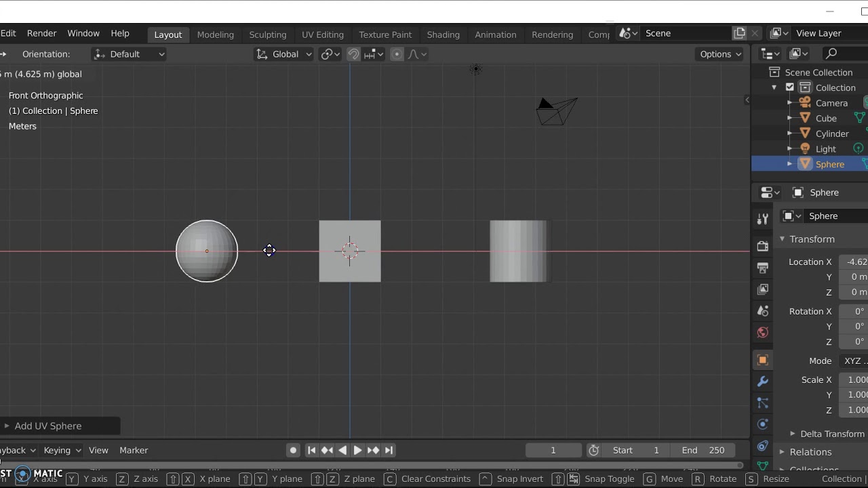868x488 pixels.
Task: Open the Orientation Default dropdown
Action: click(129, 54)
